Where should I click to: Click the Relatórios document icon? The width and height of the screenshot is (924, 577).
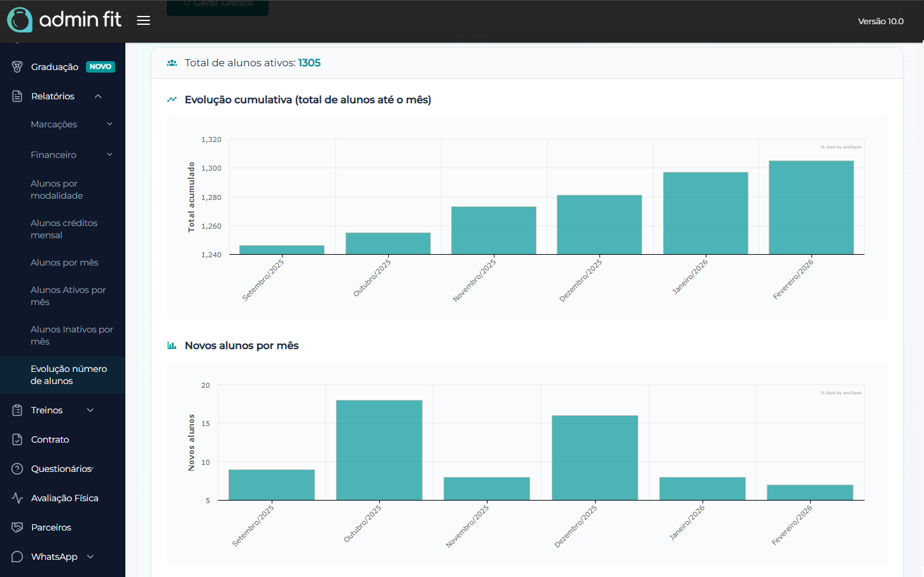pyautogui.click(x=17, y=96)
